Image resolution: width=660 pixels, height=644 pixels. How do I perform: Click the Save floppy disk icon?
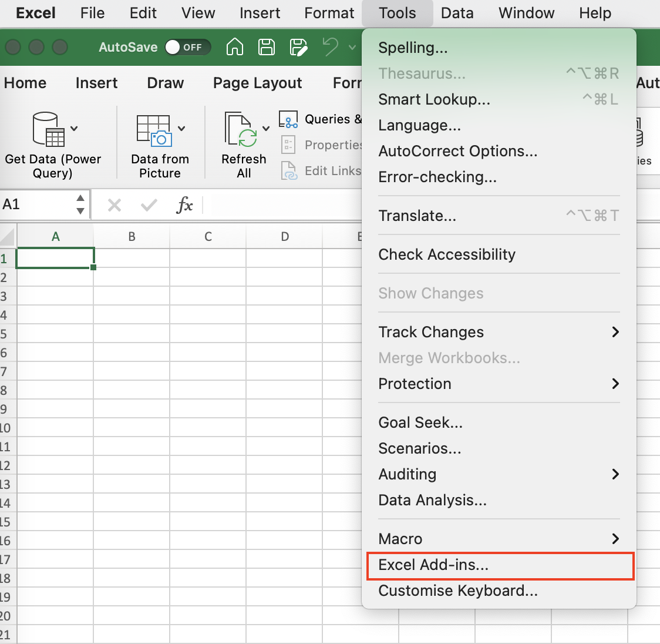coord(267,47)
